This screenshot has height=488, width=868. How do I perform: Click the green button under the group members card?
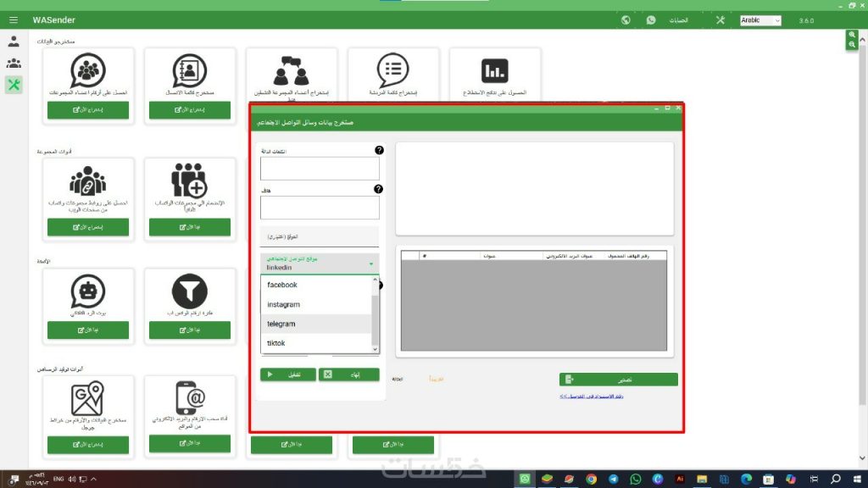[x=88, y=109]
